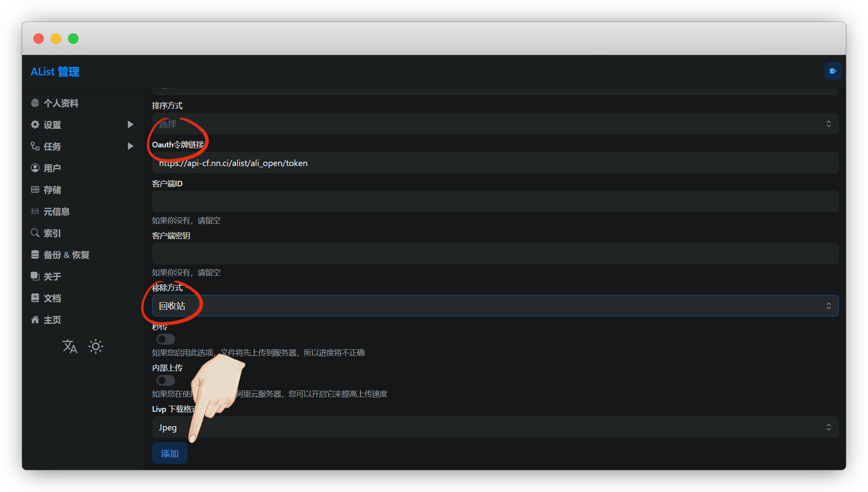Click the 存储 storage icon
Viewport: 868px width, 492px height.
pos(35,189)
